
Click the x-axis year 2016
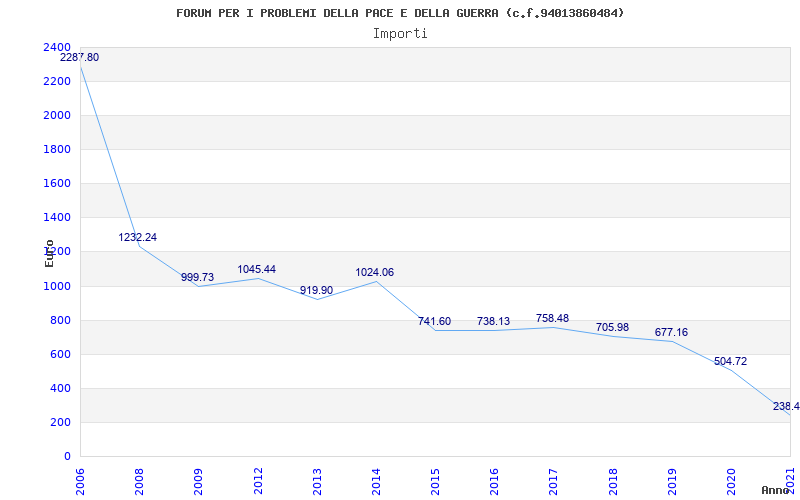[495, 482]
